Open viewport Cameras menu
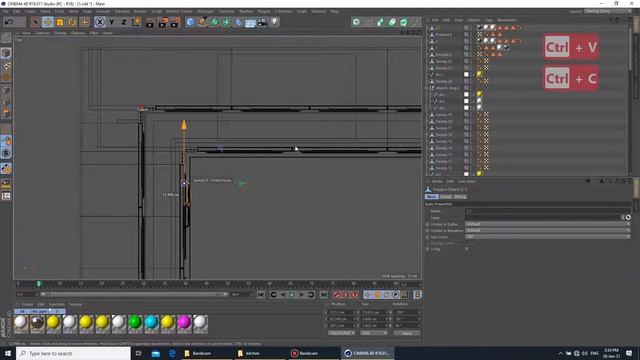 point(42,33)
